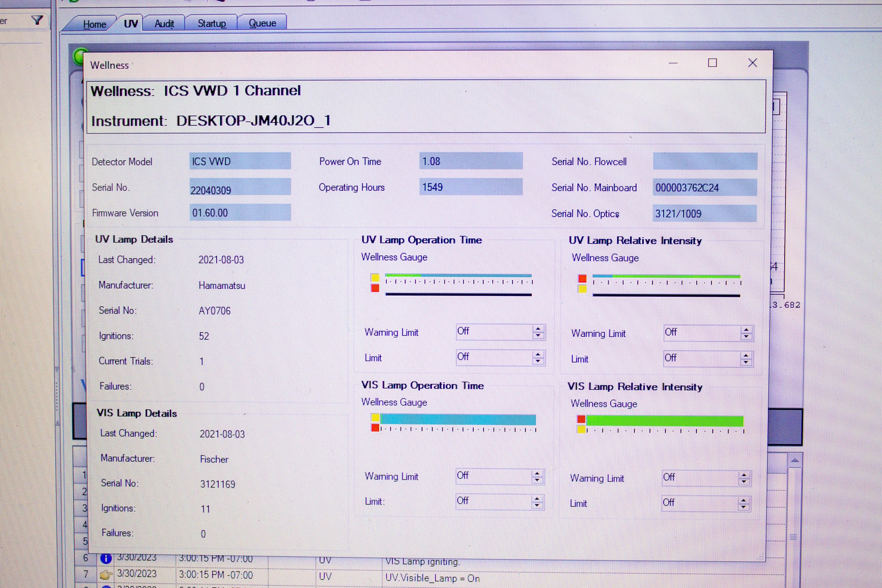
Task: Adjust VIS Lamp Relative Intensity Limit spinner
Action: pyautogui.click(x=744, y=503)
